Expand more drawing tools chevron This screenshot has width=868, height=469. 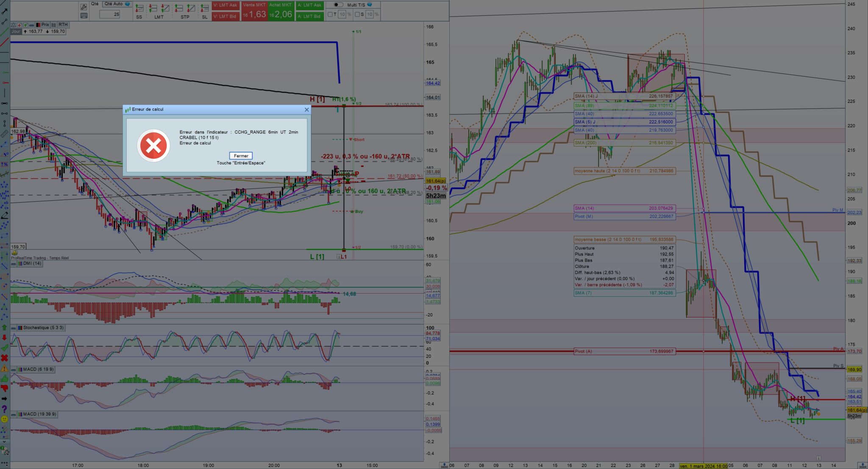coord(4,441)
